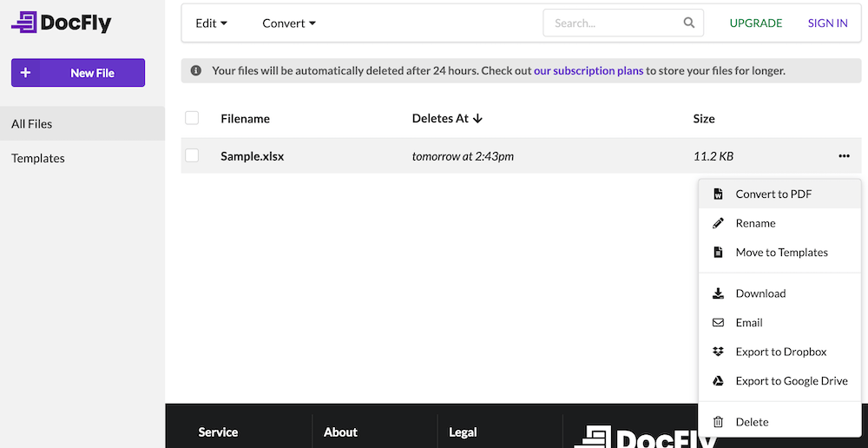Click the Sample.xlsx filename
The height and width of the screenshot is (448, 868).
252,156
